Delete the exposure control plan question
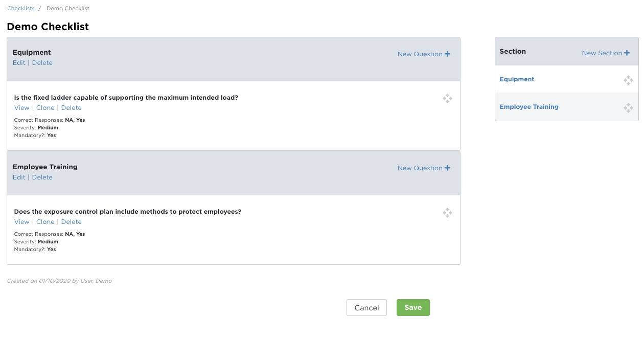 click(x=72, y=222)
